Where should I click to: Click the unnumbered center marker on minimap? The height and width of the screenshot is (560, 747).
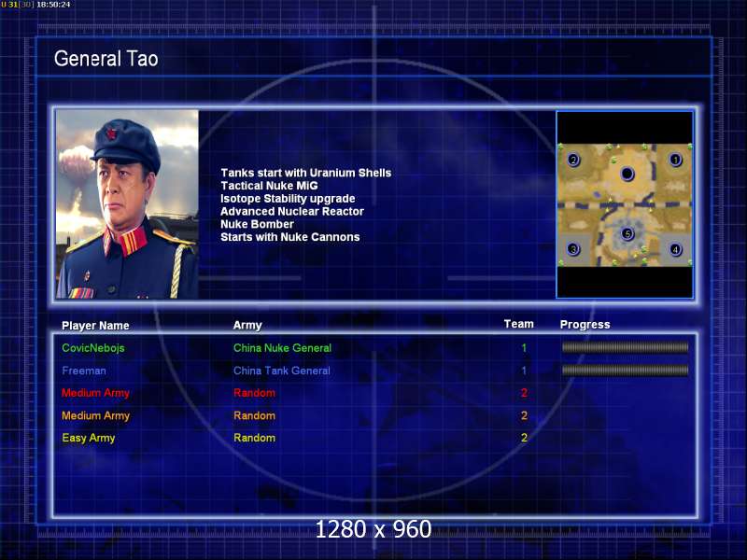pos(627,174)
